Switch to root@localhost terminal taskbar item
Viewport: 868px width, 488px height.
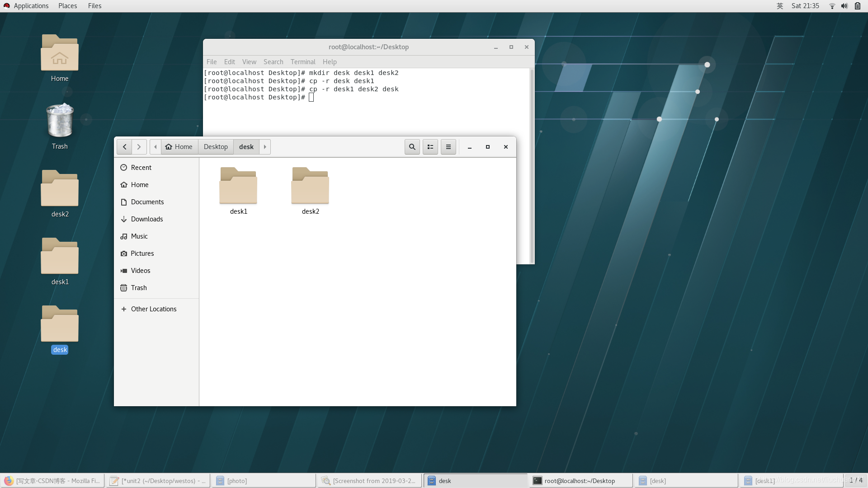581,481
